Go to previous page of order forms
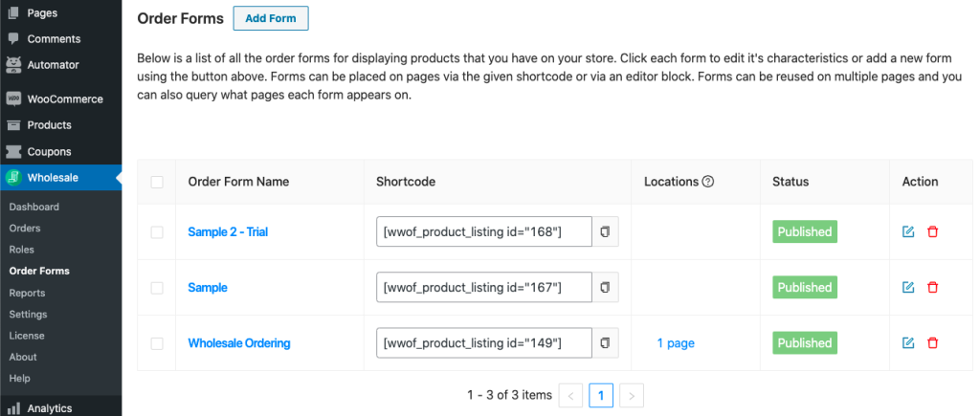 (571, 395)
